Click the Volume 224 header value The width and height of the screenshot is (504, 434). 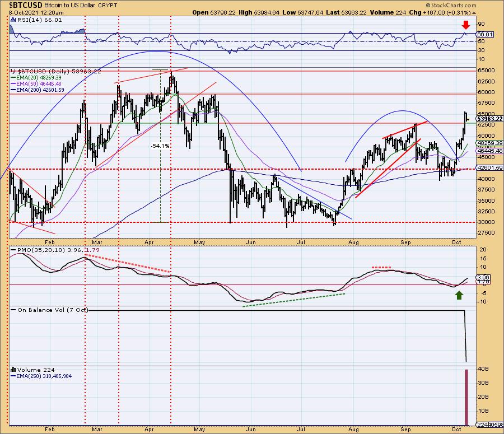pyautogui.click(x=388, y=12)
